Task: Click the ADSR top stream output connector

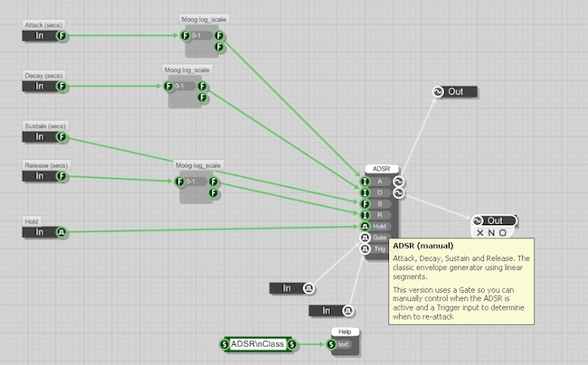Action: pyautogui.click(x=399, y=181)
